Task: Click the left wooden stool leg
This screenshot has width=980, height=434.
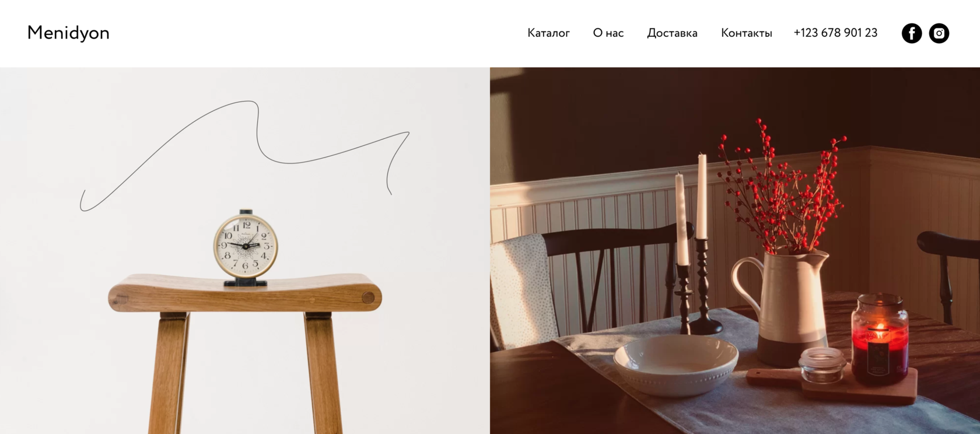Action: pyautogui.click(x=169, y=373)
